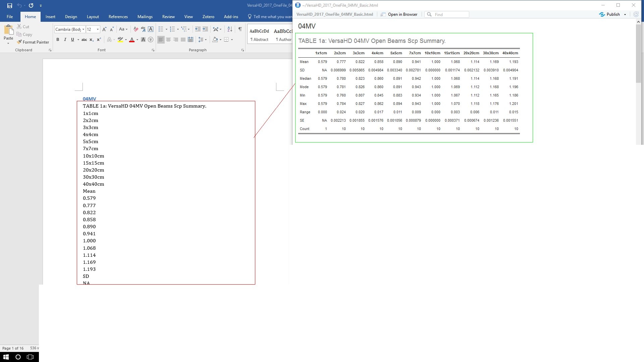Apply superscript formatting
Screen dimensions: 644x362
point(99,40)
